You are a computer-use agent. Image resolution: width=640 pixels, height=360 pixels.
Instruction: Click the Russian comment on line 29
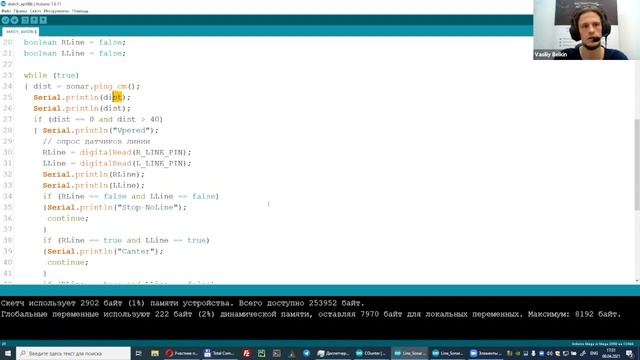(x=96, y=141)
